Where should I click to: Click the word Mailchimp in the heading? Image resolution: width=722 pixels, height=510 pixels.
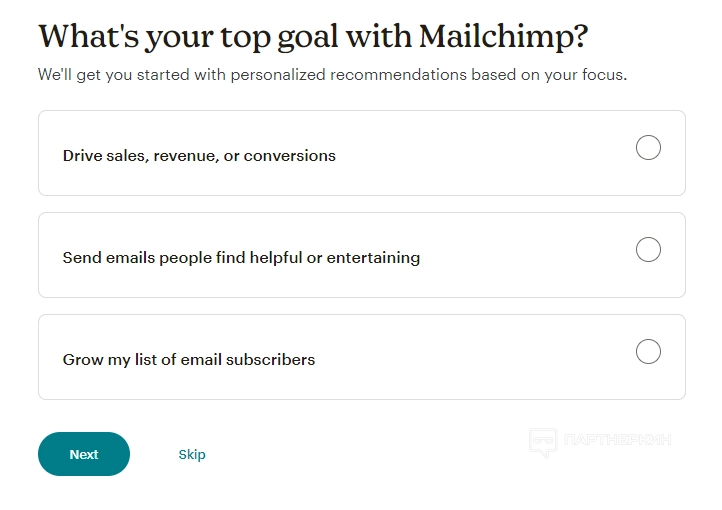(x=503, y=38)
